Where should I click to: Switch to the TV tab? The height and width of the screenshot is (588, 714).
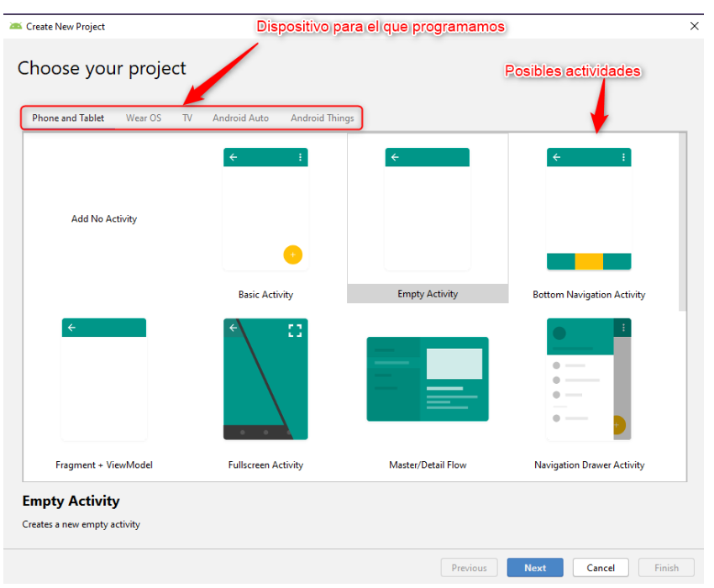(x=187, y=118)
